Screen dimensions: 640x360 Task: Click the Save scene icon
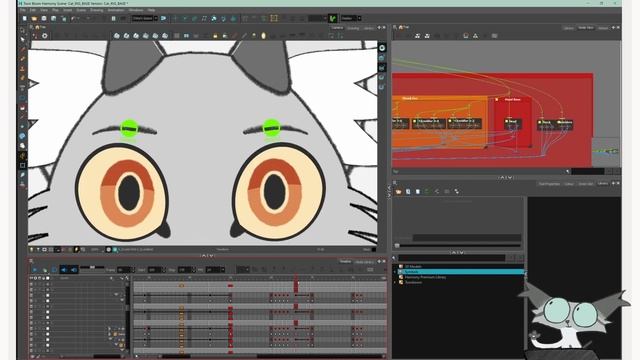pos(44,18)
